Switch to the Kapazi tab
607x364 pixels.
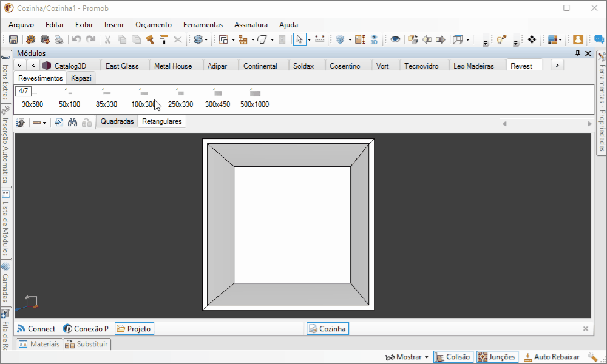click(81, 78)
